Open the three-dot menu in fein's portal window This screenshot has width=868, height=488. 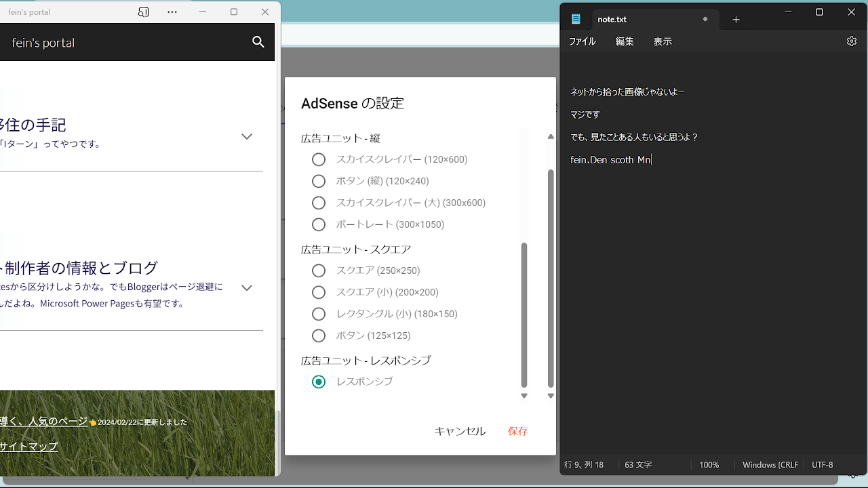(172, 12)
